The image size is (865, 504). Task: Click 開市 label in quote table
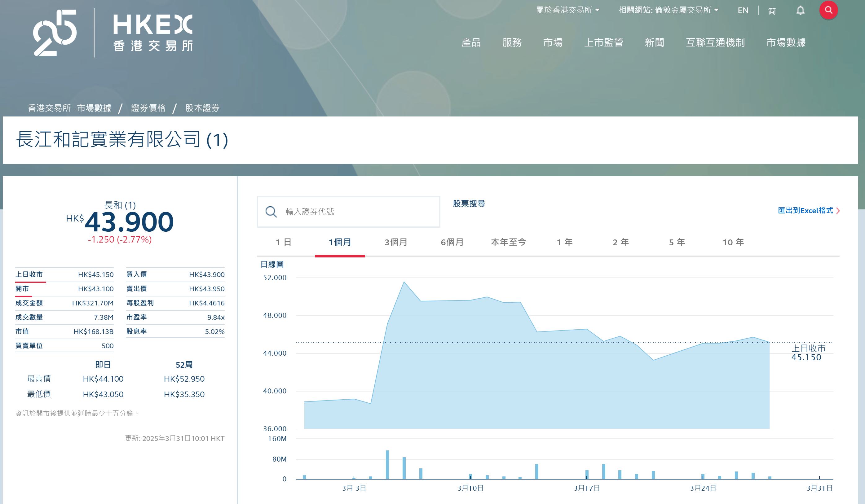(22, 289)
